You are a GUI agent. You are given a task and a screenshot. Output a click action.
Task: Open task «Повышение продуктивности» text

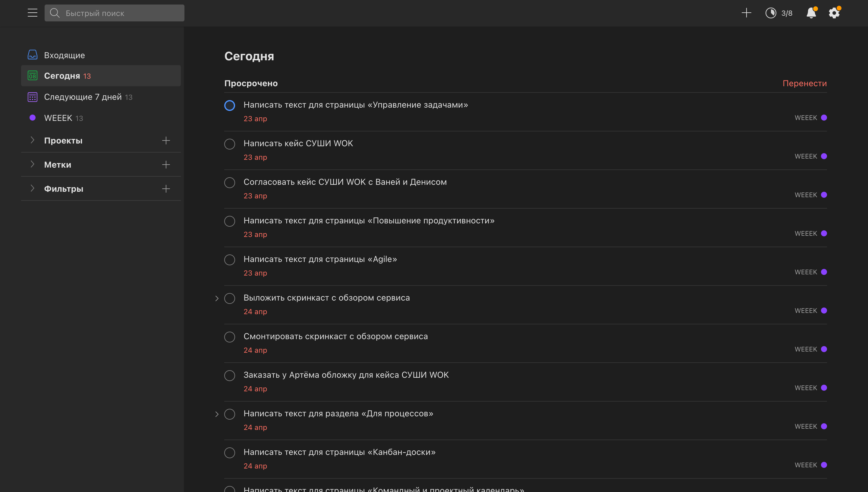369,220
